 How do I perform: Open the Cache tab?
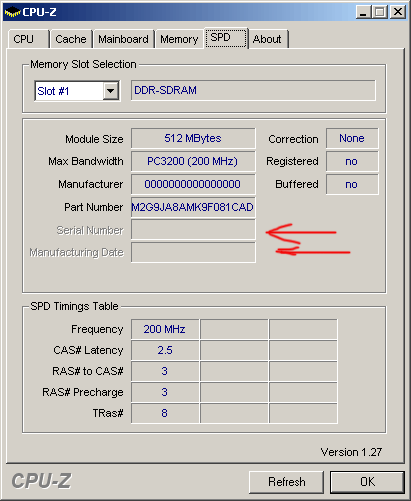tap(71, 39)
